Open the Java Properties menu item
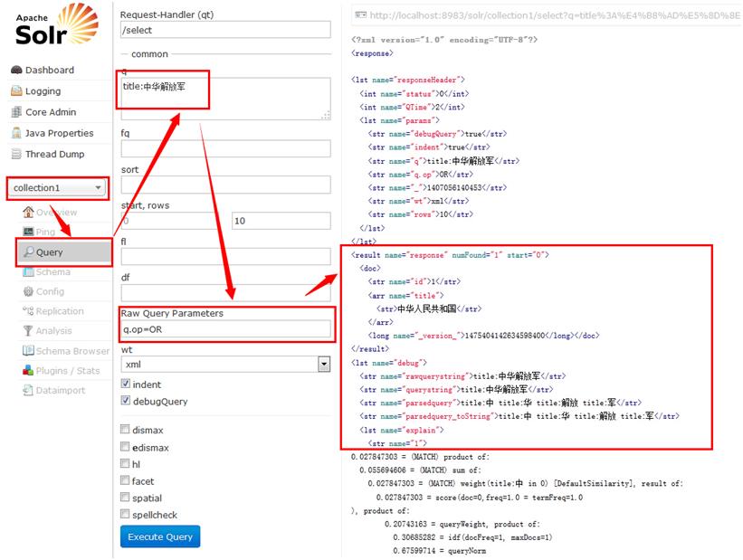Screen dimensions: 743x560 pos(59,133)
